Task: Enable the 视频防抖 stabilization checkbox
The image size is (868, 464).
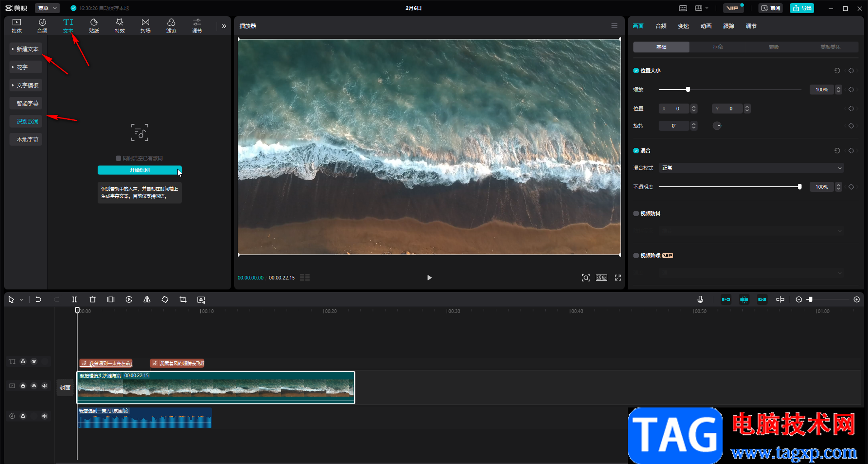Action: click(x=636, y=213)
